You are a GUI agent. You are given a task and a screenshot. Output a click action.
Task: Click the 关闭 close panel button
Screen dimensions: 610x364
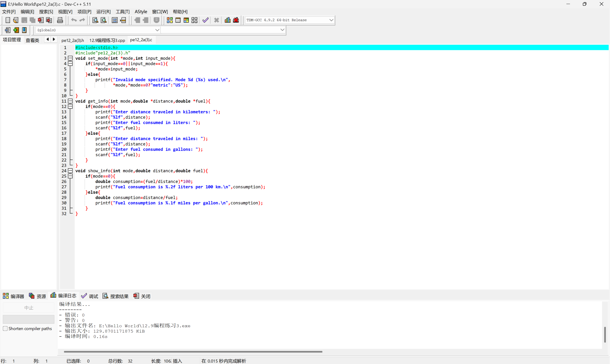(142, 296)
